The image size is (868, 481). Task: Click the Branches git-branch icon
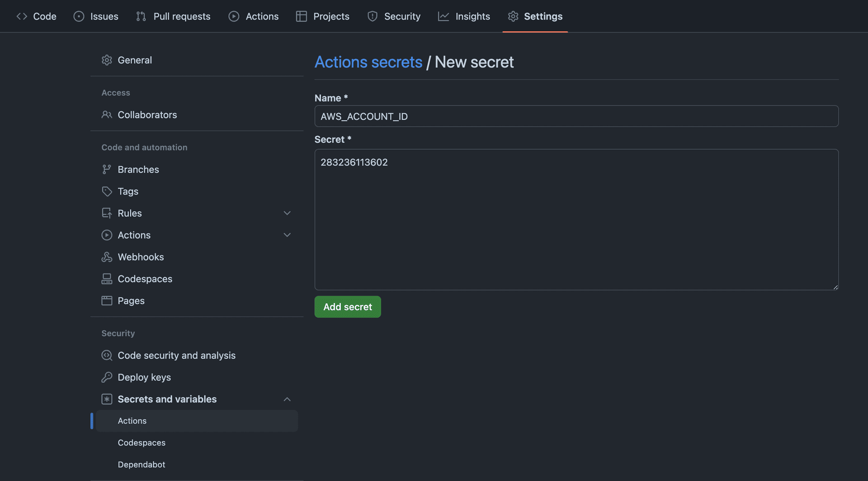point(107,170)
